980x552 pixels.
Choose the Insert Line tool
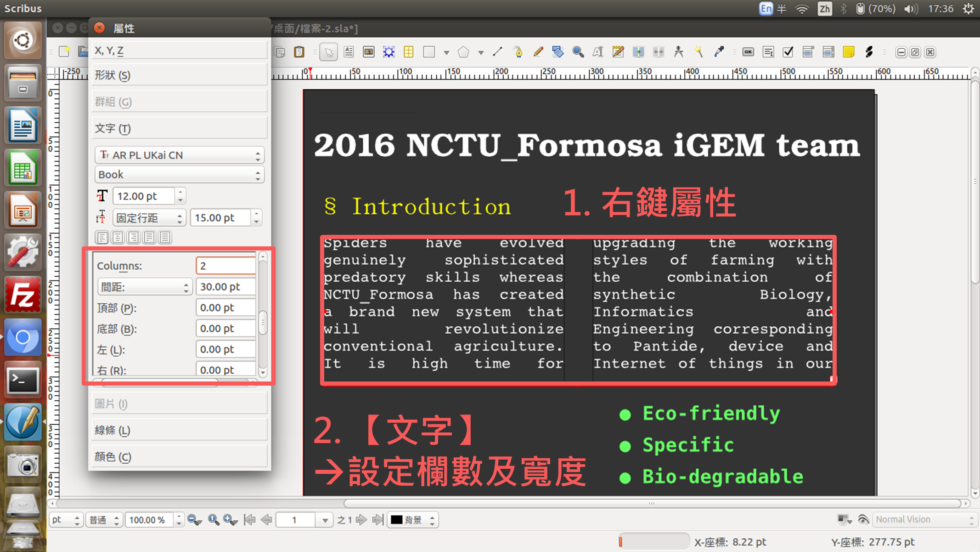pyautogui.click(x=497, y=52)
